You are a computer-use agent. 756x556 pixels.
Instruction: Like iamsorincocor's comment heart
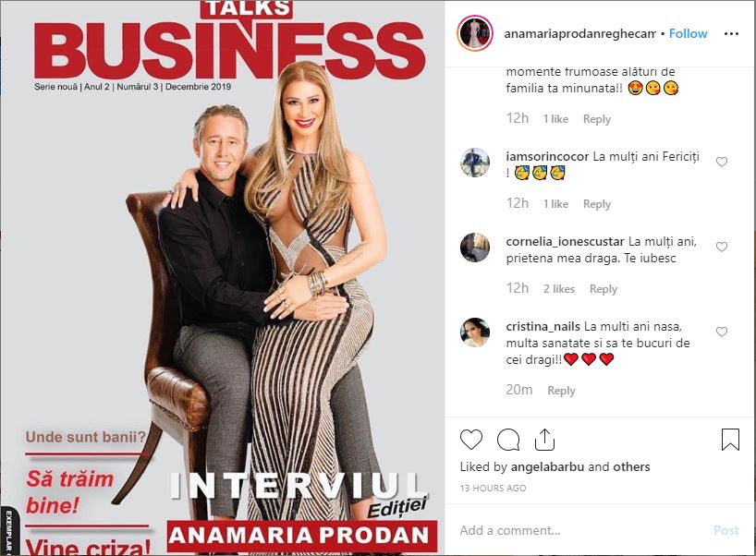tap(722, 162)
